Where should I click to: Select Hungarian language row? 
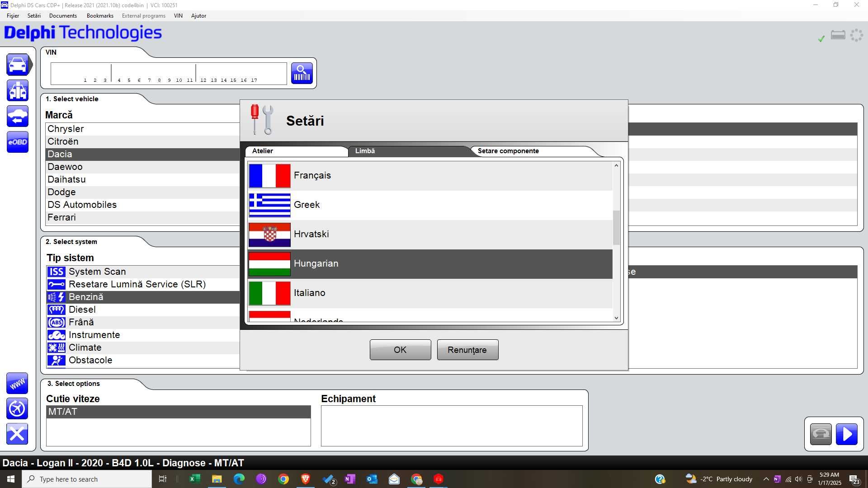[430, 264]
